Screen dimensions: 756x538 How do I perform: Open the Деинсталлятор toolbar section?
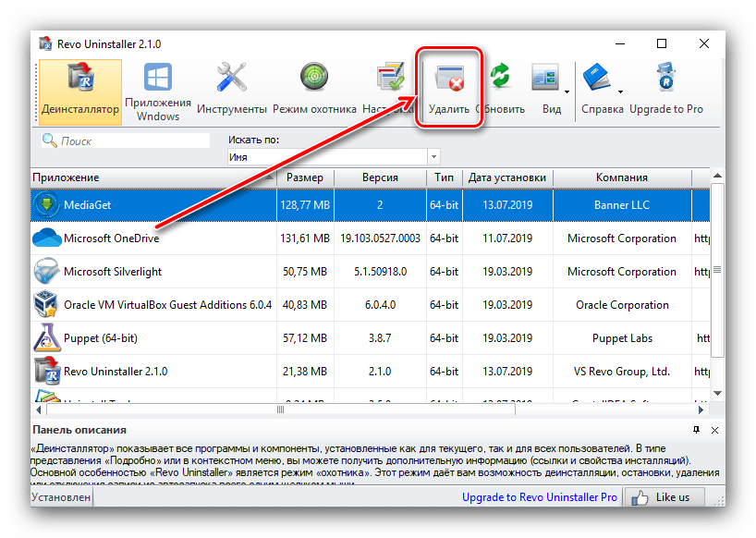pyautogui.click(x=80, y=92)
